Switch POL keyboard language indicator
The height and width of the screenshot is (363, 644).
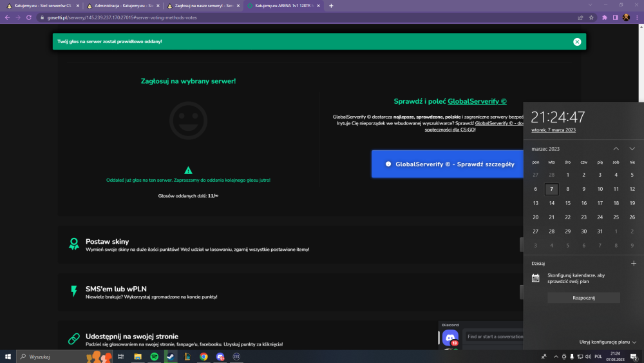(x=598, y=357)
